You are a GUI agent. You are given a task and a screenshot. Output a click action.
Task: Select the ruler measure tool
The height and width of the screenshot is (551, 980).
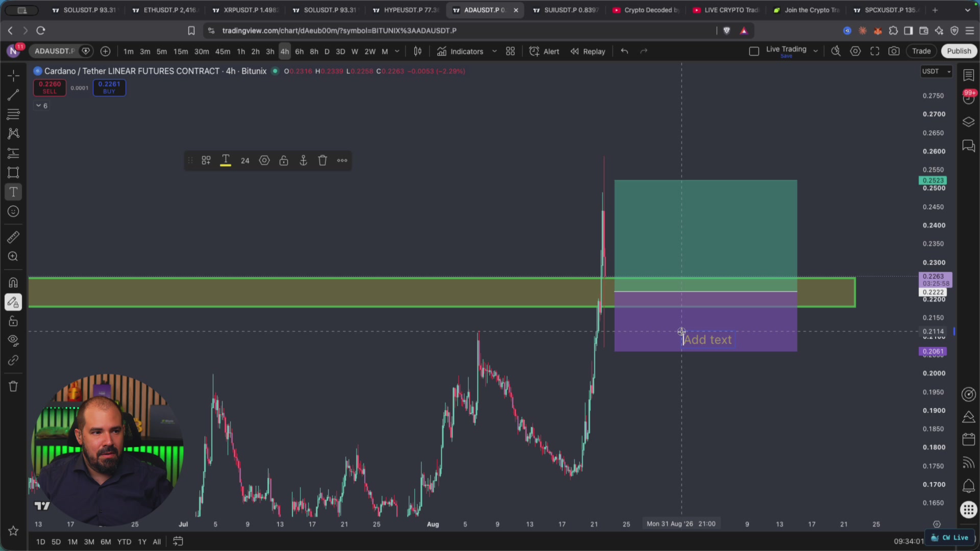(x=13, y=237)
